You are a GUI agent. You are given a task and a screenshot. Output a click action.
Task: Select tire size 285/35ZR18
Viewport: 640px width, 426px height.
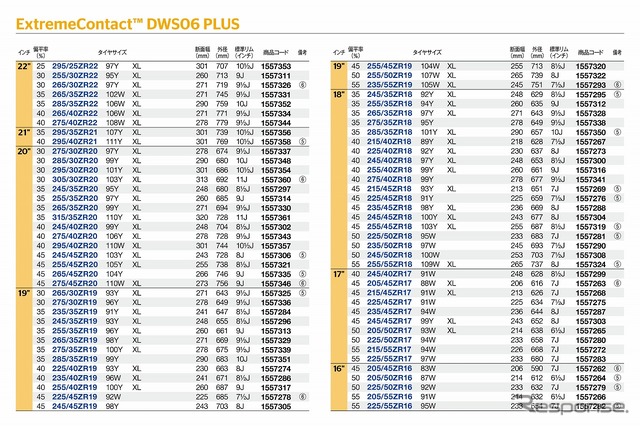click(x=390, y=132)
